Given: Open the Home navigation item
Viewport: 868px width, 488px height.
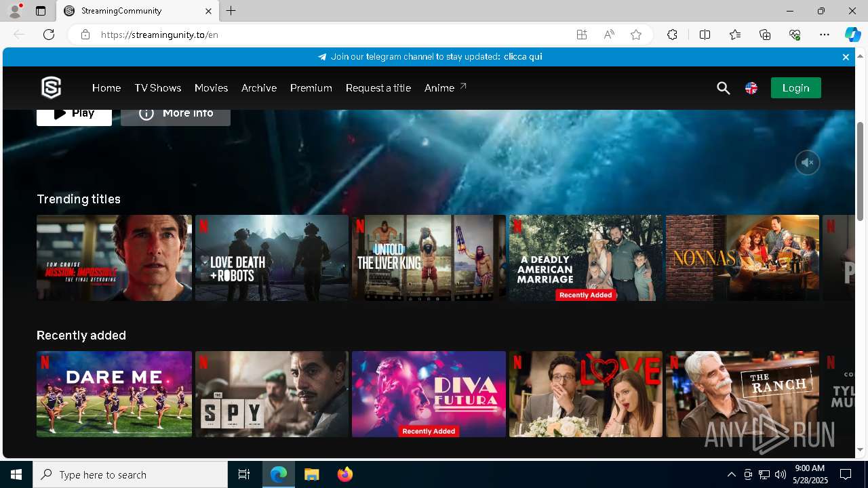Looking at the screenshot, I should pos(106,88).
